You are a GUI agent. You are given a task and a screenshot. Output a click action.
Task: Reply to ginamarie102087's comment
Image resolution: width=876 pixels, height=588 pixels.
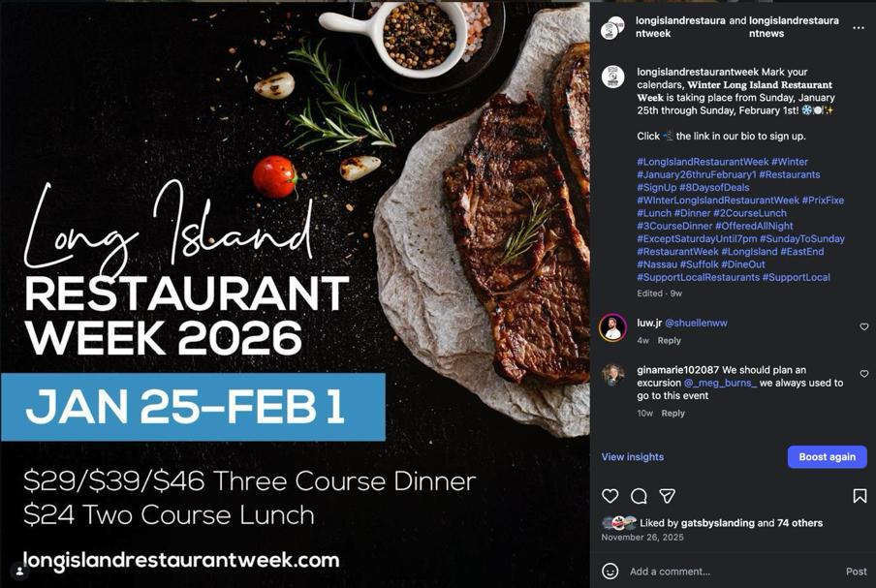(673, 414)
